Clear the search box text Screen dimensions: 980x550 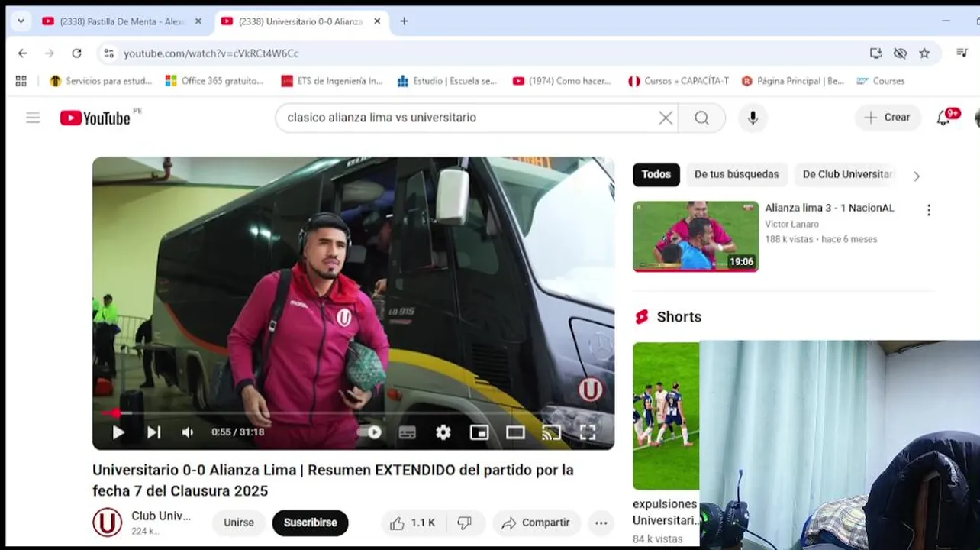666,118
